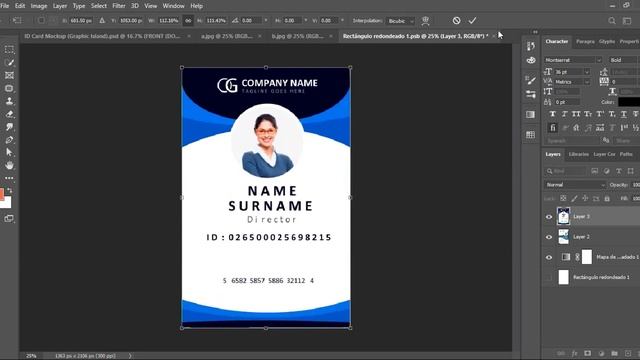This screenshot has height=360, width=640.
Task: Select the Eraser tool
Action: (9, 114)
